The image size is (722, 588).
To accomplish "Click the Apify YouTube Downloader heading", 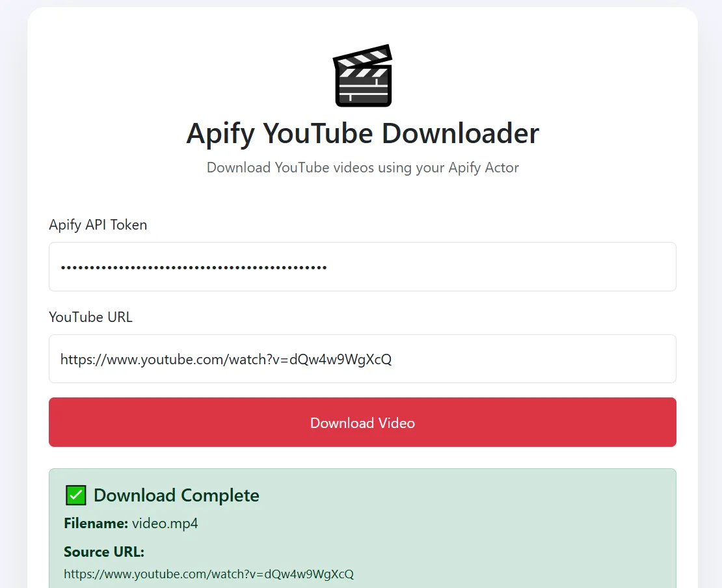I will (x=362, y=133).
